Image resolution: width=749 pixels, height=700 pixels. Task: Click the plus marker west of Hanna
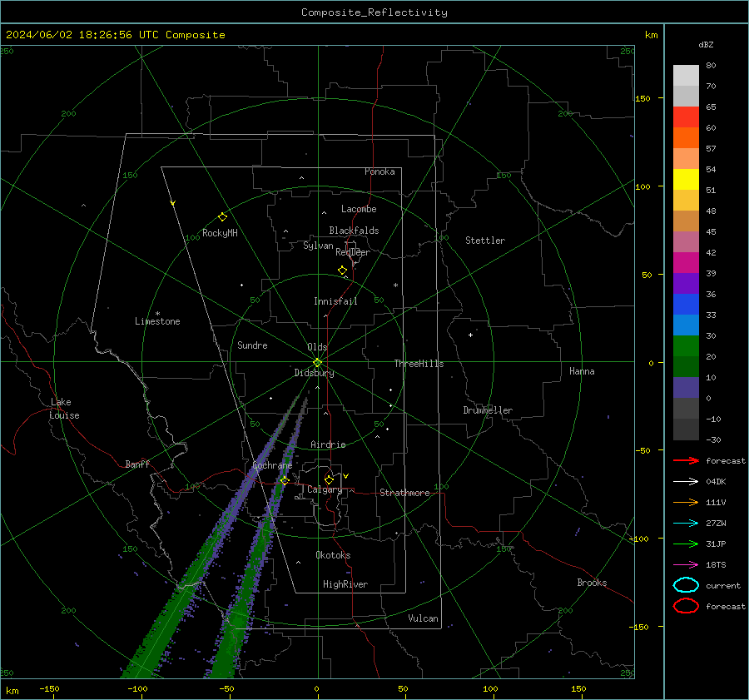pos(470,335)
